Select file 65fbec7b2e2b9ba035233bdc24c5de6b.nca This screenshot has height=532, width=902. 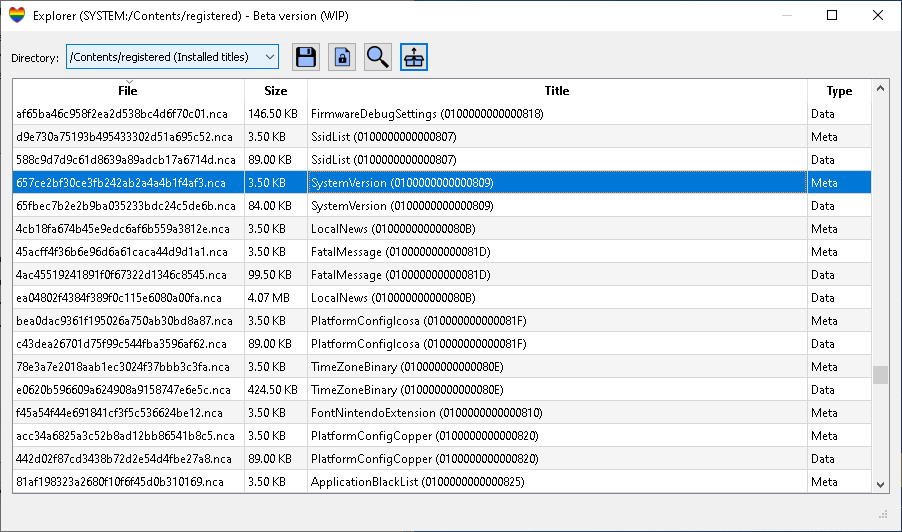(126, 206)
